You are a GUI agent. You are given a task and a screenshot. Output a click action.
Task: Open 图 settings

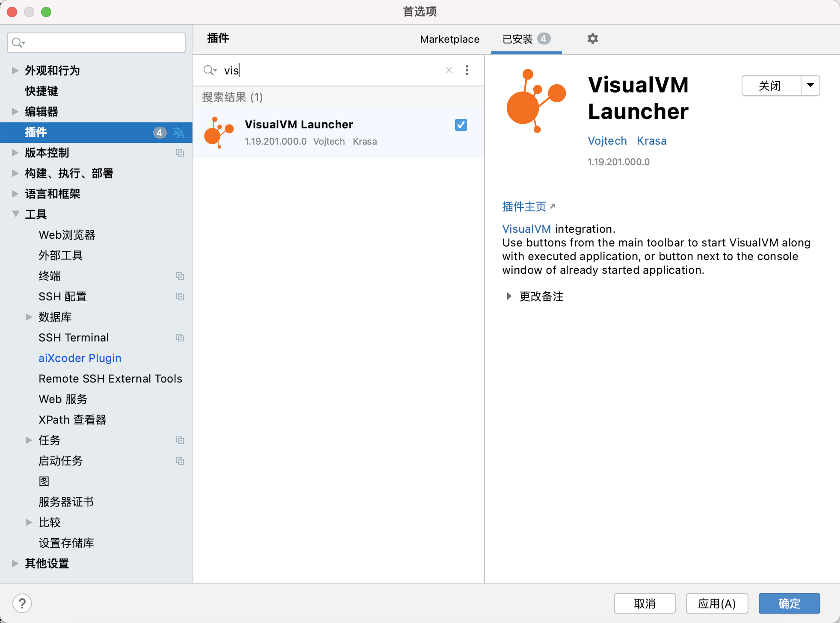pyautogui.click(x=44, y=481)
